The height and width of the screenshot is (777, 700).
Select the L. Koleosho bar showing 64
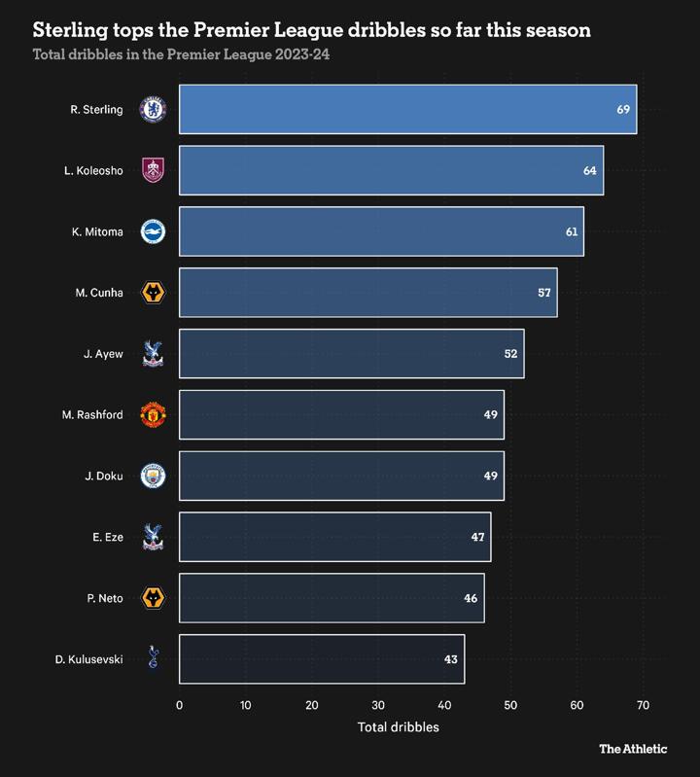(x=391, y=170)
